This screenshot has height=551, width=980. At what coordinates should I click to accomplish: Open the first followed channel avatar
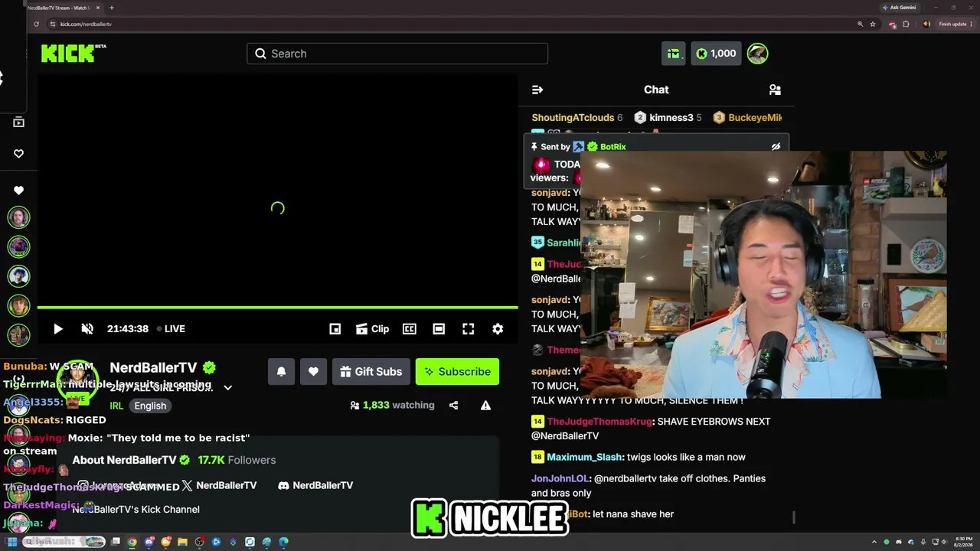click(x=19, y=217)
